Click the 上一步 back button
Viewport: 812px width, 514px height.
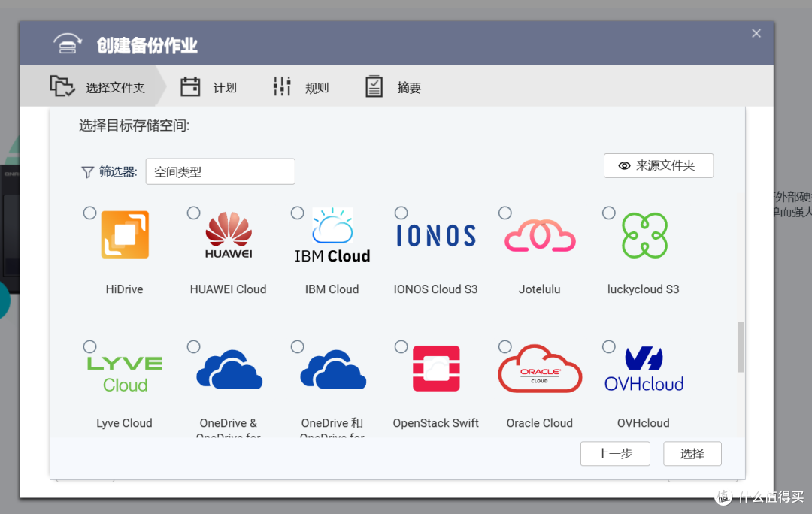pyautogui.click(x=615, y=454)
